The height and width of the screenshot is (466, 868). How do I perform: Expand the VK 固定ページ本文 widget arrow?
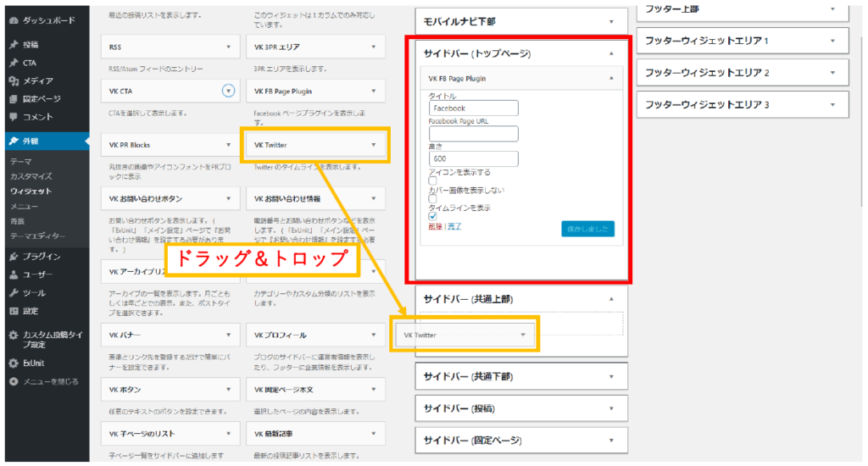click(x=374, y=390)
